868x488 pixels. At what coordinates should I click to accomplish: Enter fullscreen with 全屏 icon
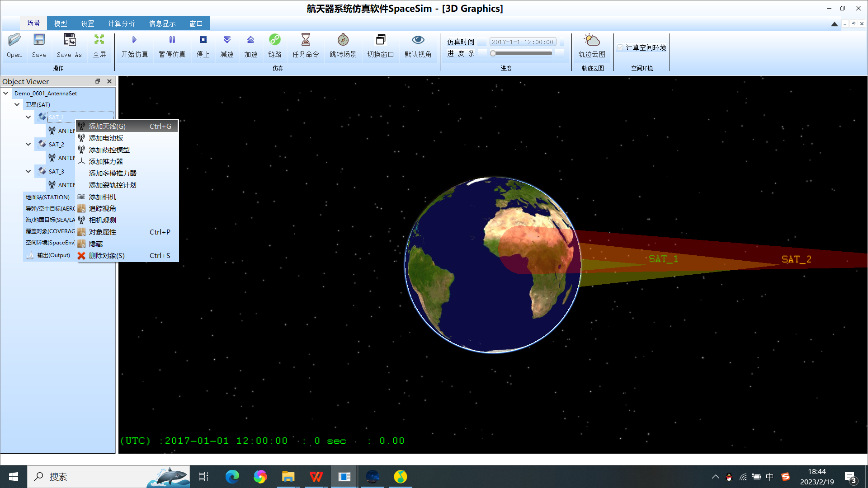(99, 45)
